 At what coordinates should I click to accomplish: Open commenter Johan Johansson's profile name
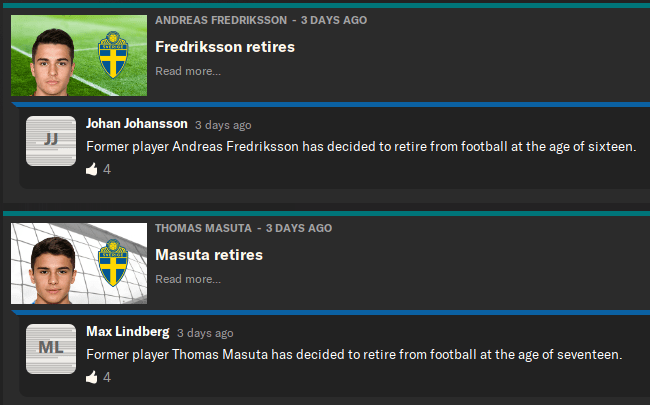[x=137, y=124]
